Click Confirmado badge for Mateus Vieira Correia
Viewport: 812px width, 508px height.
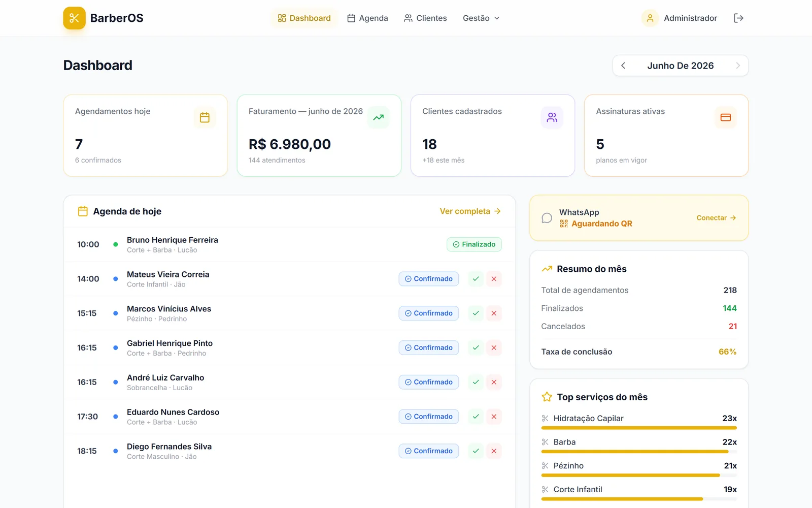point(429,279)
